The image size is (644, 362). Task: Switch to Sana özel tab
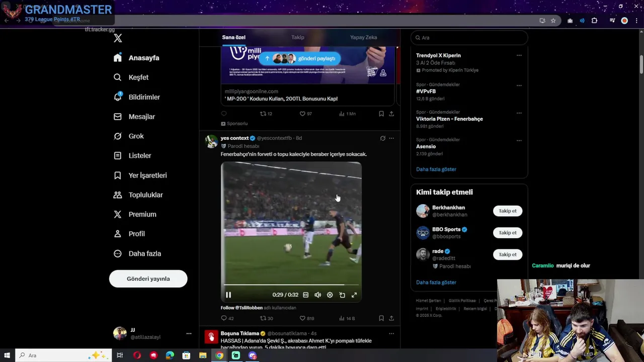pos(233,37)
